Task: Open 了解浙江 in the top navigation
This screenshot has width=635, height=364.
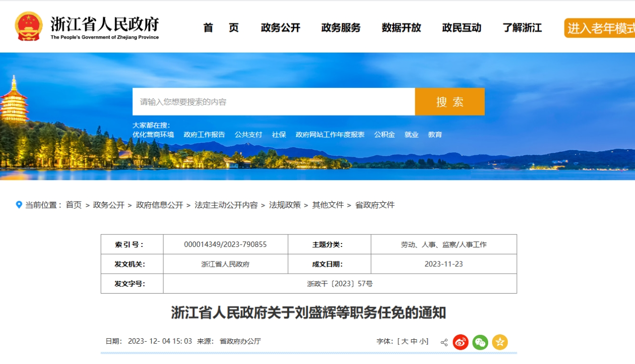Action: click(522, 28)
